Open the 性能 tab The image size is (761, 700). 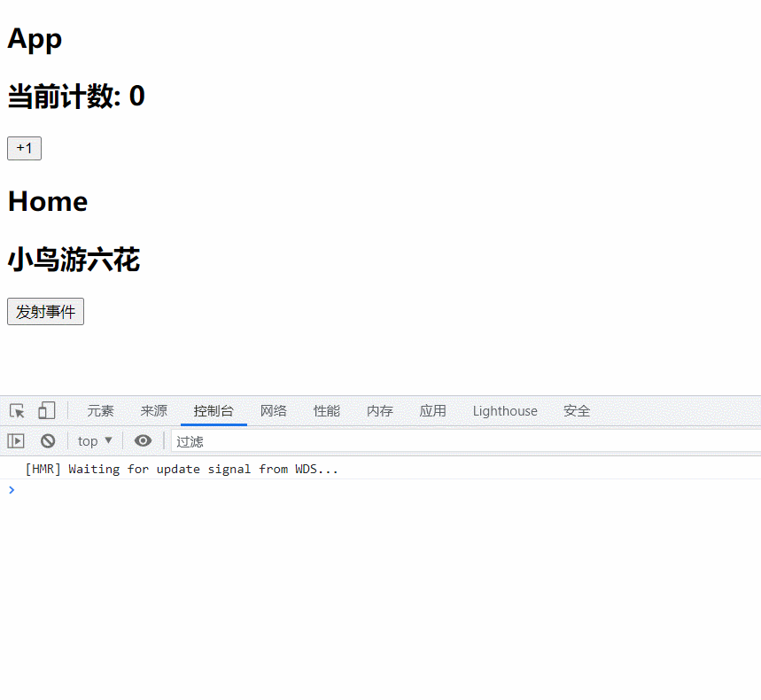326,411
